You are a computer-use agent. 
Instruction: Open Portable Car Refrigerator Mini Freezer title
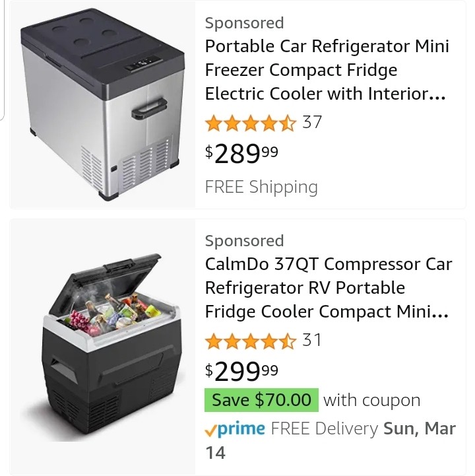(x=327, y=70)
